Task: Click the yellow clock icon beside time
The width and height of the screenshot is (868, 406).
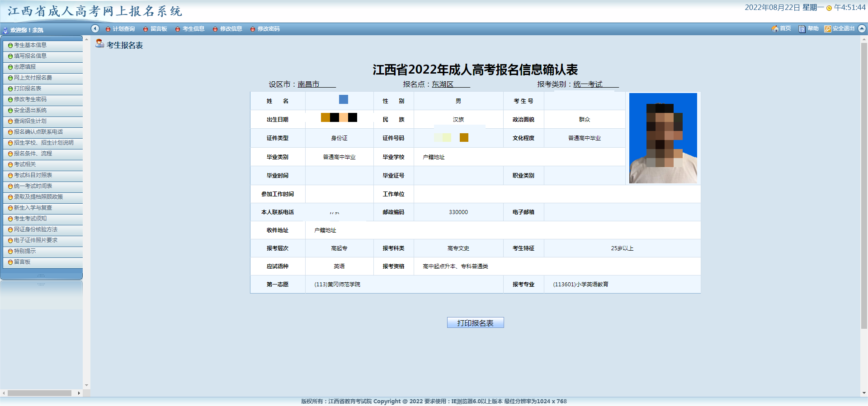Action: pyautogui.click(x=829, y=8)
